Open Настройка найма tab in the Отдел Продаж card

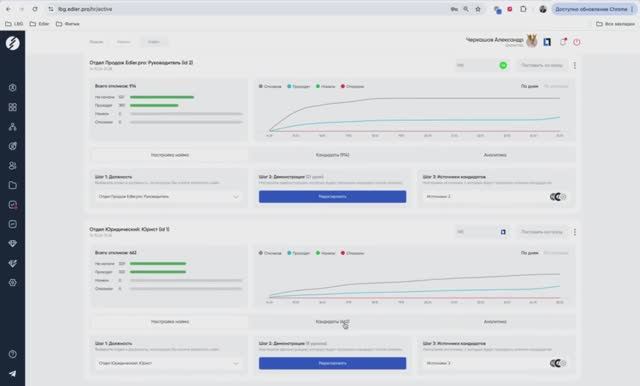169,155
